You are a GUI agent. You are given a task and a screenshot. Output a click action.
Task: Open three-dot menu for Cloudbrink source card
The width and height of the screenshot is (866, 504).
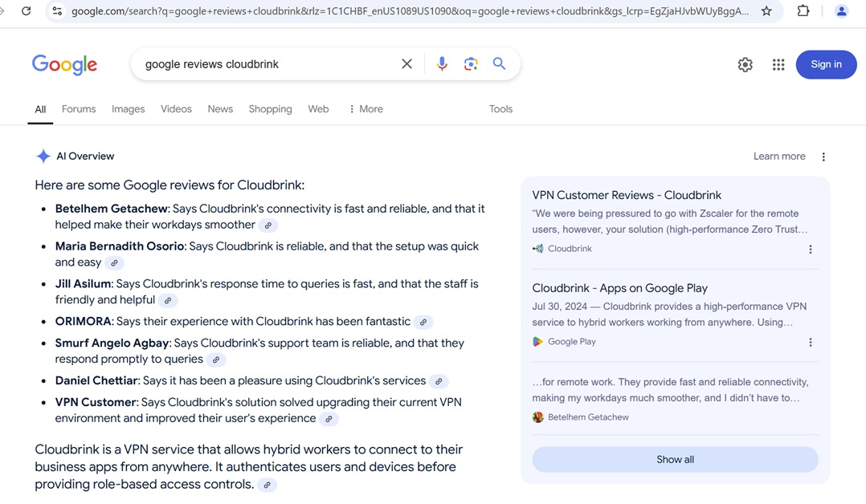pyautogui.click(x=811, y=250)
